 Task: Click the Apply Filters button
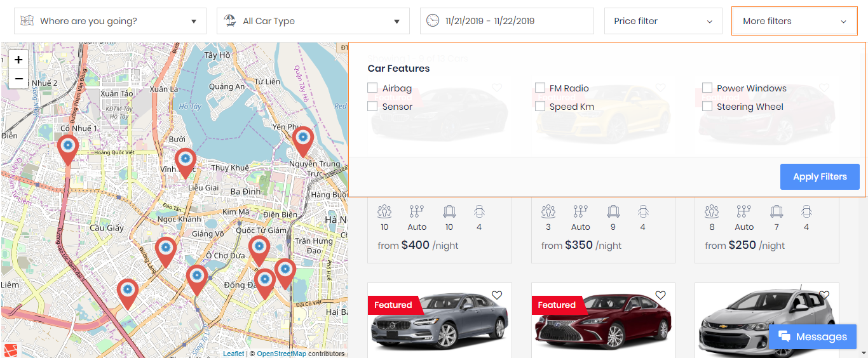819,177
